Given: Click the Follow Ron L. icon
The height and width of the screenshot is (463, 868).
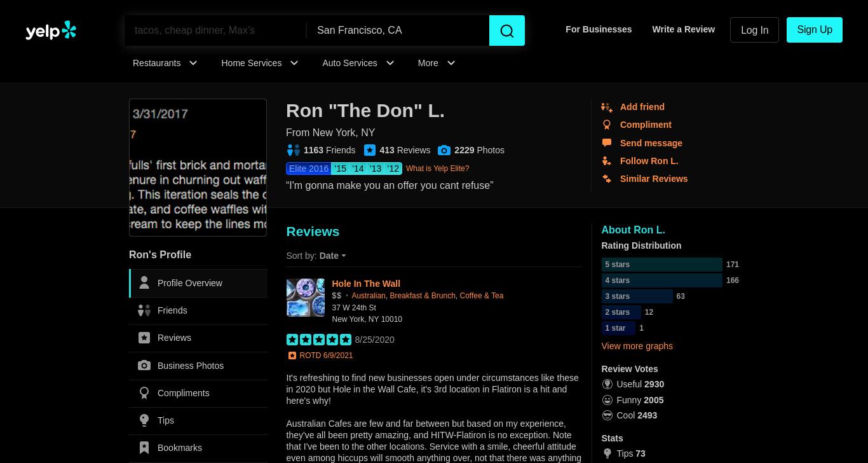Looking at the screenshot, I should (607, 161).
